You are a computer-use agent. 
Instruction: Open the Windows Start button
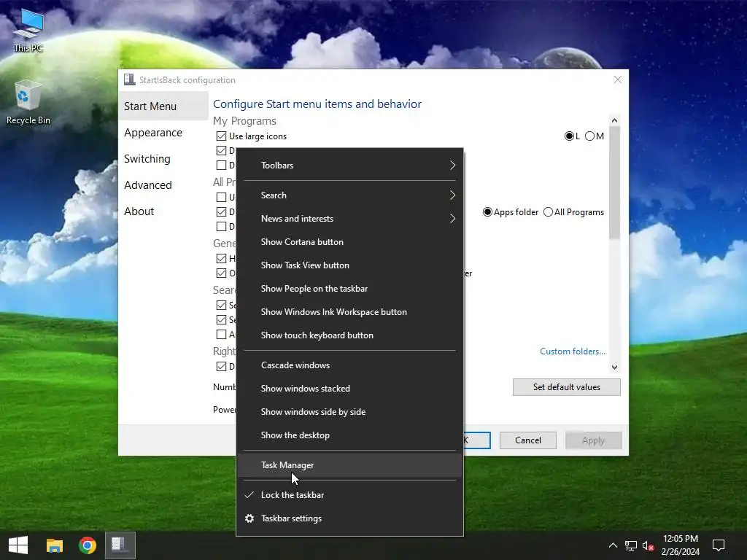(x=18, y=545)
